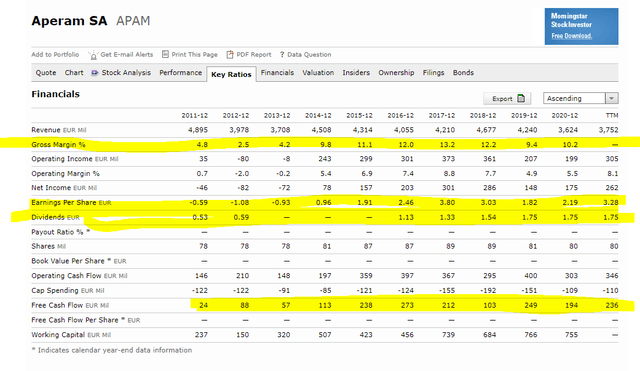
Task: Click the Add to Portfolio link
Action: [55, 54]
